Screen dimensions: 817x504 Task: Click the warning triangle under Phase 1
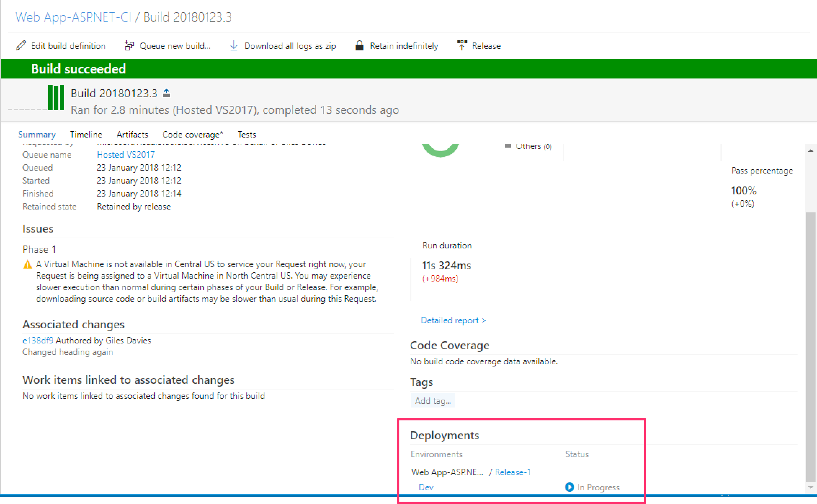pyautogui.click(x=27, y=265)
